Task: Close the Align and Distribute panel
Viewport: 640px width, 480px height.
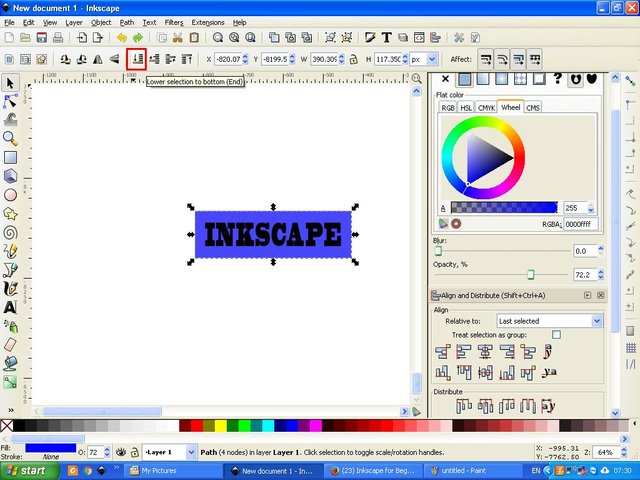Action: coord(600,295)
